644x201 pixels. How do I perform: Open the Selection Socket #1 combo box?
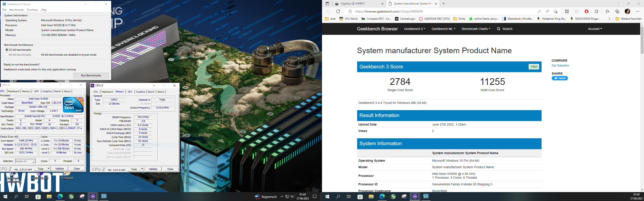click(25, 161)
